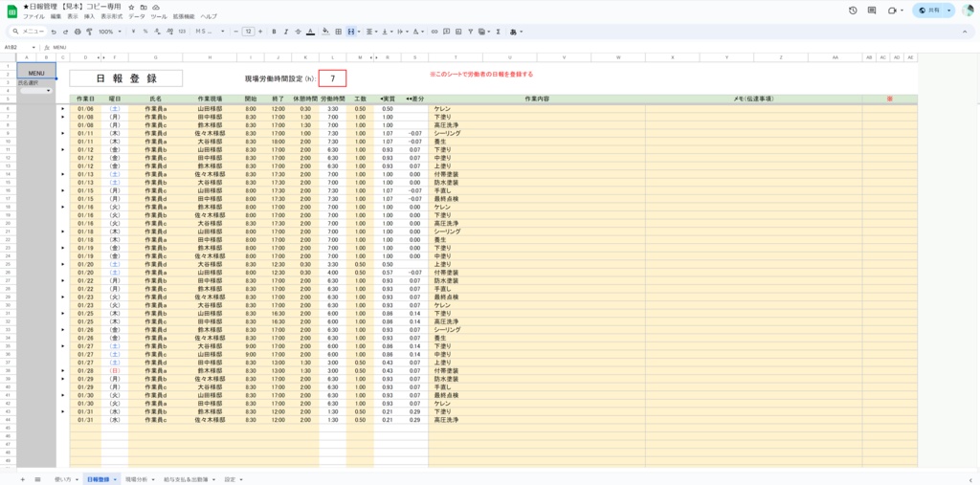Toggle italic formatting
This screenshot has width=980, height=485.
point(285,32)
